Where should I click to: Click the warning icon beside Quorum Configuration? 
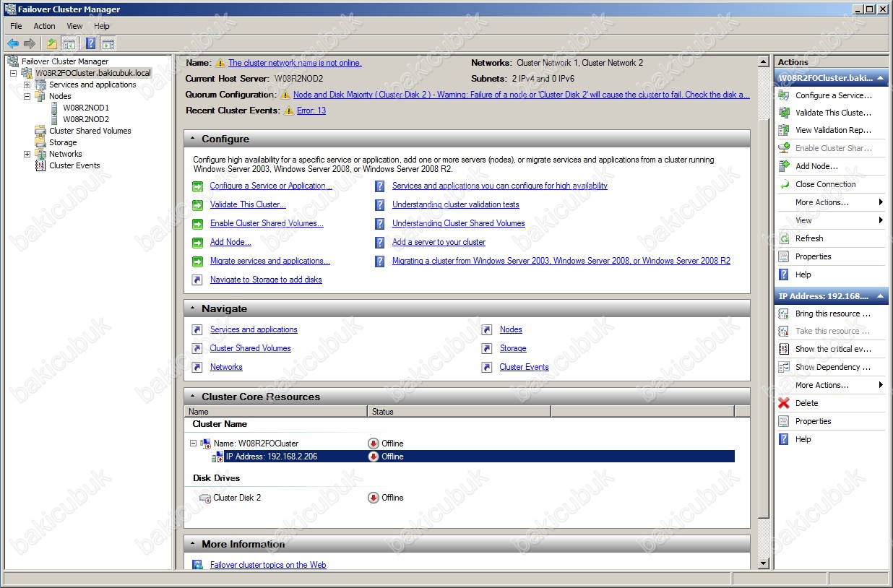coord(286,95)
